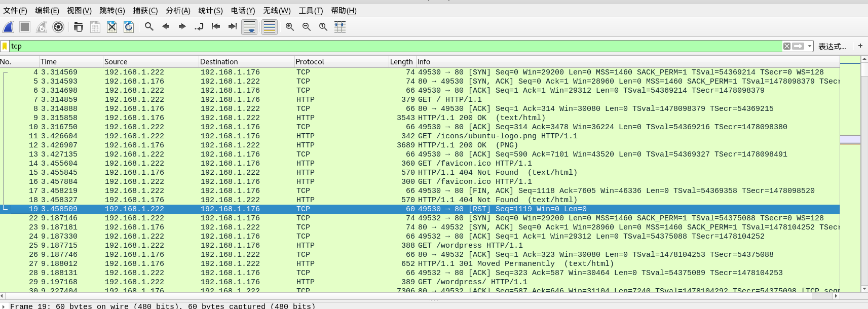Sort by the No. column header
Screen dimensions: 868x309
coord(20,62)
